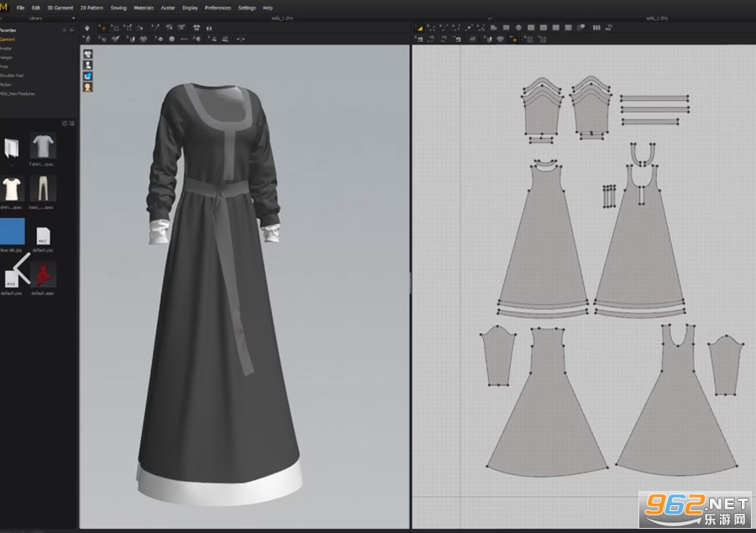Click the walking figure avatar icon
The width and height of the screenshot is (756, 533).
pos(87,39)
